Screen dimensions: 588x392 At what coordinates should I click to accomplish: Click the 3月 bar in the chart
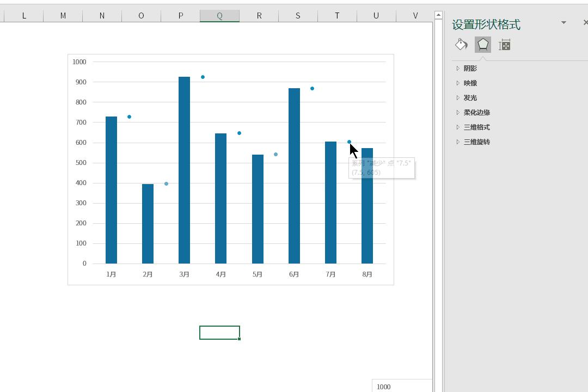184,170
